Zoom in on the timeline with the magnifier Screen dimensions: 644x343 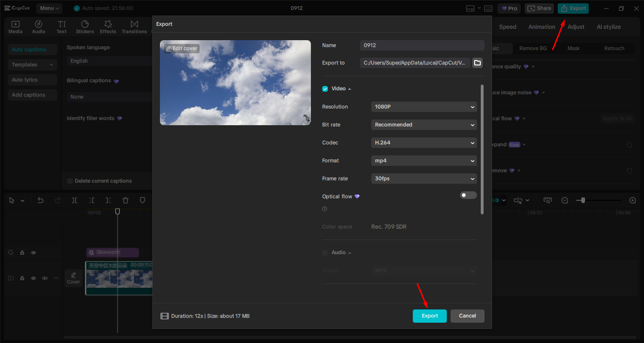632,200
